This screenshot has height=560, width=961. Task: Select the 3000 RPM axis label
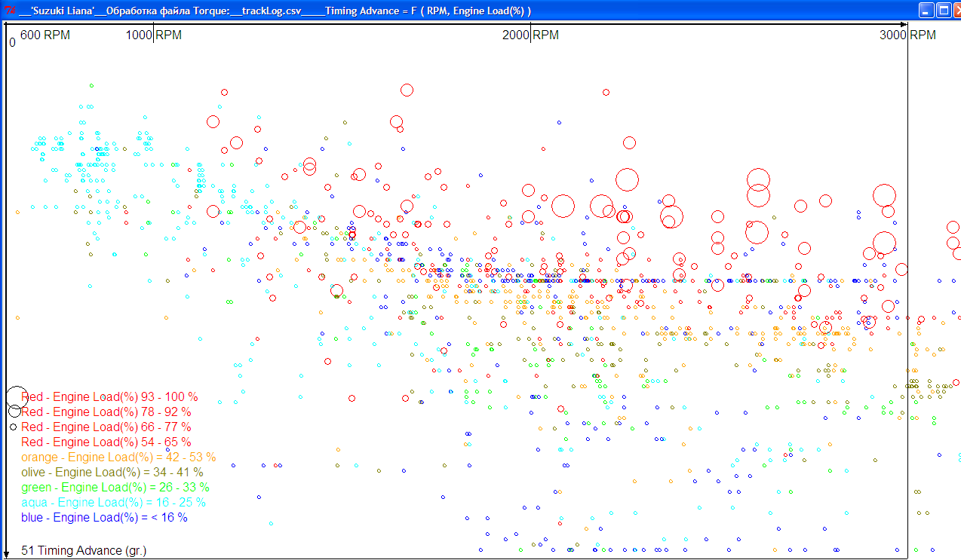click(x=907, y=35)
